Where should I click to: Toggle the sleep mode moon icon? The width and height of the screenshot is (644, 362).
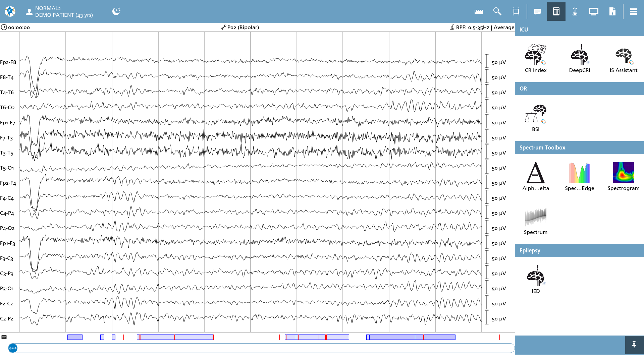click(x=116, y=11)
